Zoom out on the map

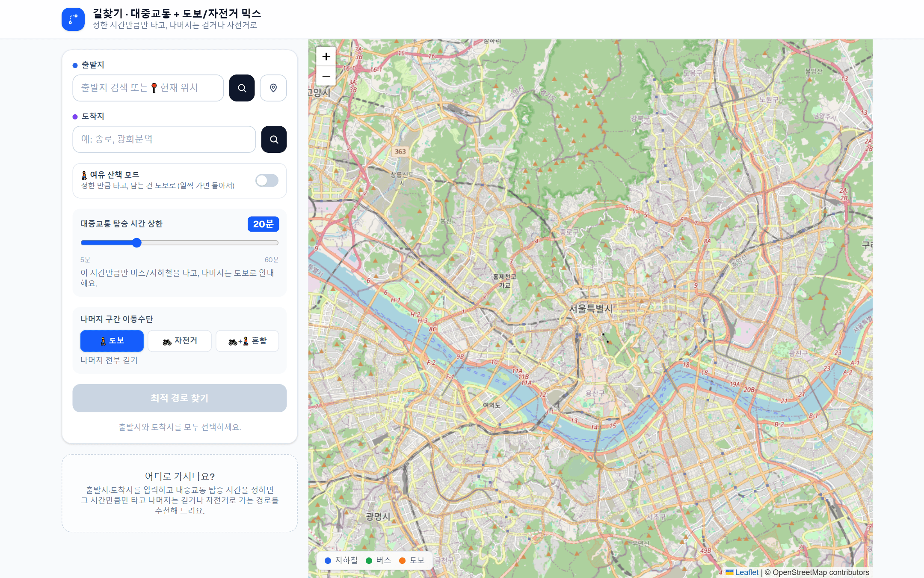tap(326, 76)
